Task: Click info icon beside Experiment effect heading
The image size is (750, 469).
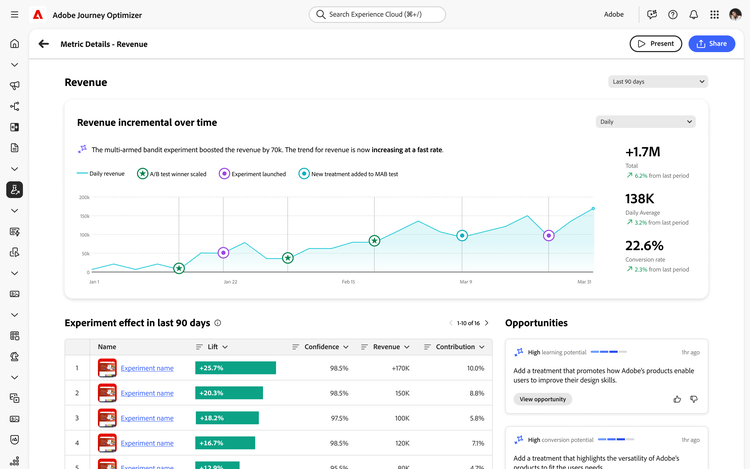Action: [x=218, y=323]
